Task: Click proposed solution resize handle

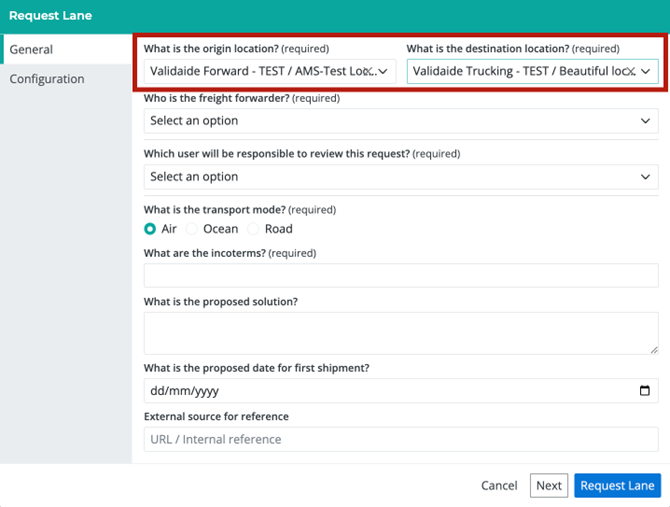Action: (654, 350)
